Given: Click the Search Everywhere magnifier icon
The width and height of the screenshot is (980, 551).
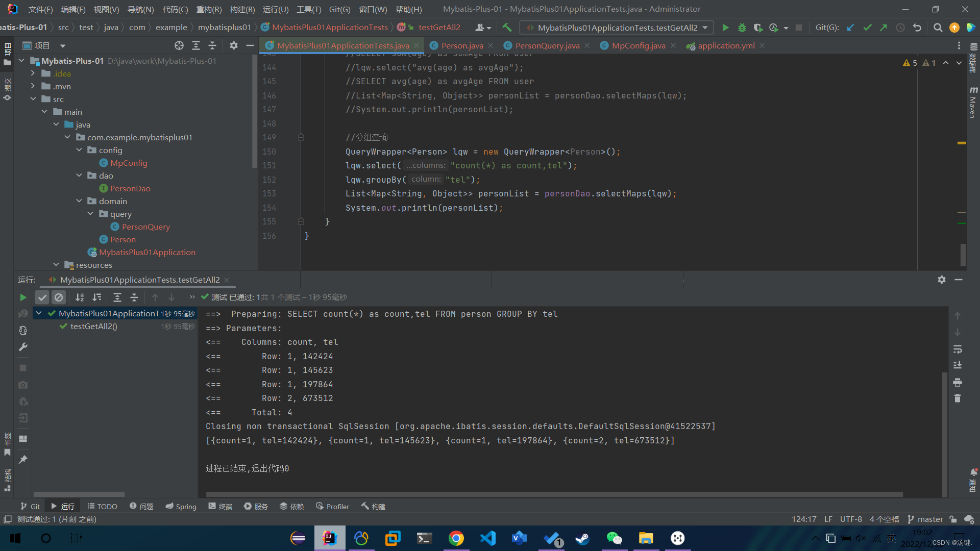Looking at the screenshot, I should 938,28.
